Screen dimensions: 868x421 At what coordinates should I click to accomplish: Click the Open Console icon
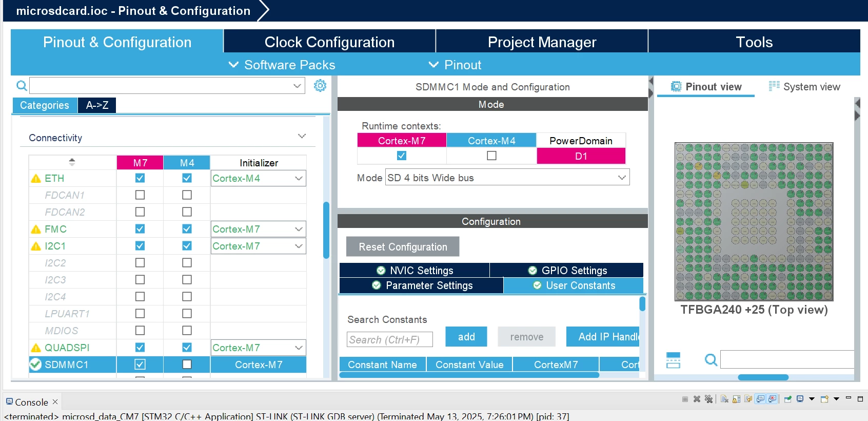pyautogui.click(x=824, y=399)
